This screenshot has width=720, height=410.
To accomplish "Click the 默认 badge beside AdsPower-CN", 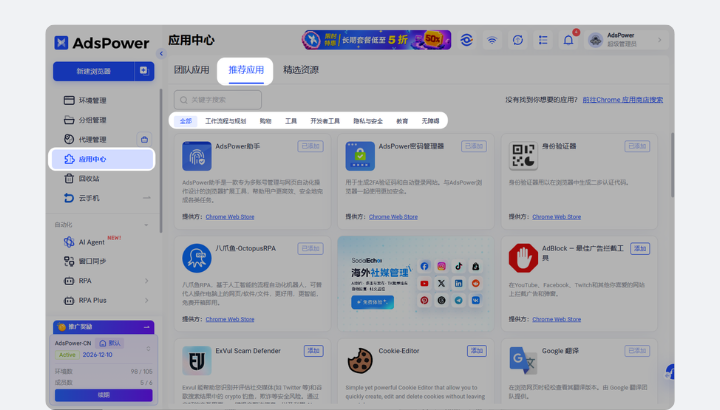I will point(110,343).
